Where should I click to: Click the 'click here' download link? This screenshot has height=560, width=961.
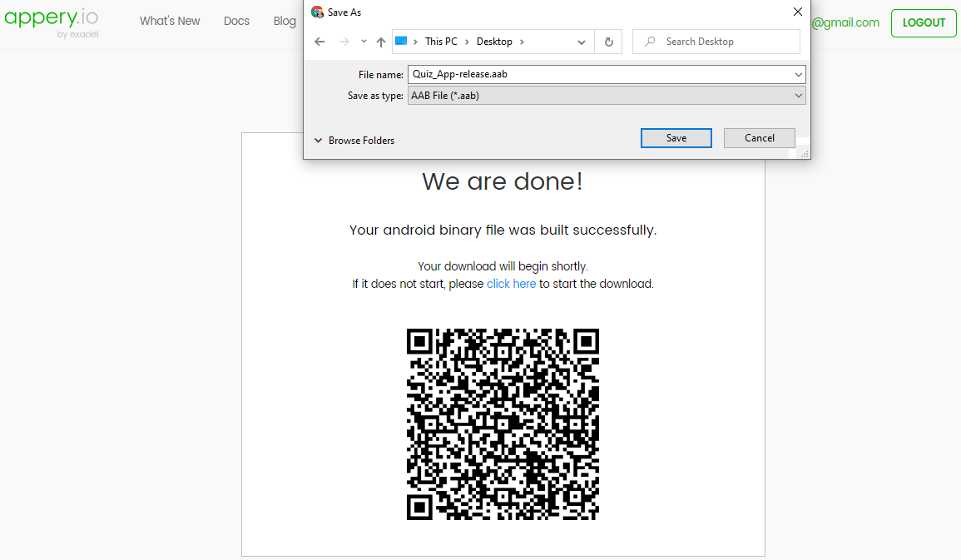[511, 284]
